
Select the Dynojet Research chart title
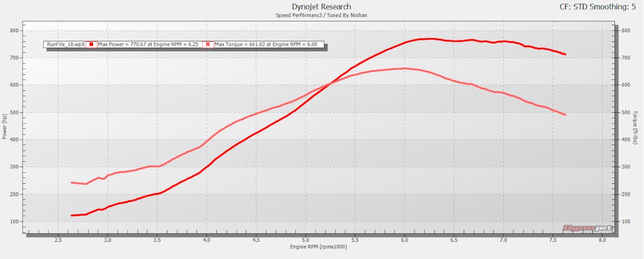point(321,7)
